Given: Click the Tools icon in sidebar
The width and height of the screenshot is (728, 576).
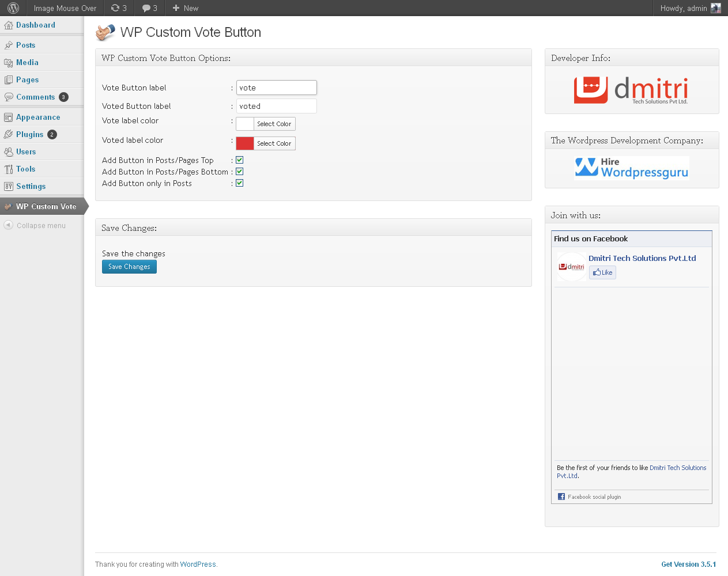Looking at the screenshot, I should point(9,169).
